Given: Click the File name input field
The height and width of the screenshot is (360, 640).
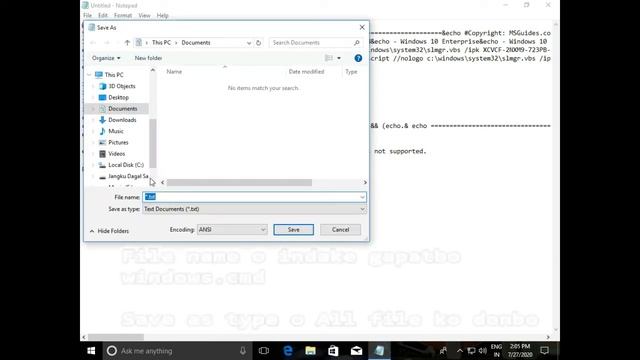Looking at the screenshot, I should (254, 197).
